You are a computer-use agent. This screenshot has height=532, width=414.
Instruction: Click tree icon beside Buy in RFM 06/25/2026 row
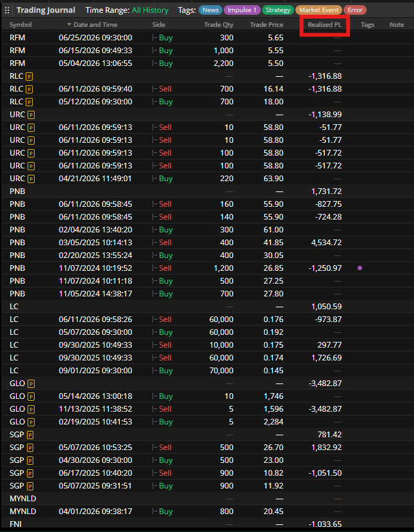tap(155, 38)
